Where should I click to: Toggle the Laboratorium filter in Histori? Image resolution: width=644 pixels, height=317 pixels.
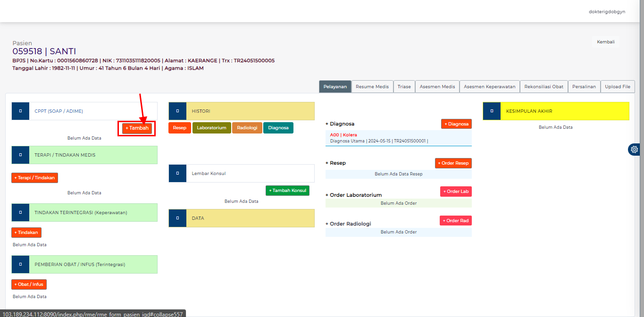[x=211, y=127]
